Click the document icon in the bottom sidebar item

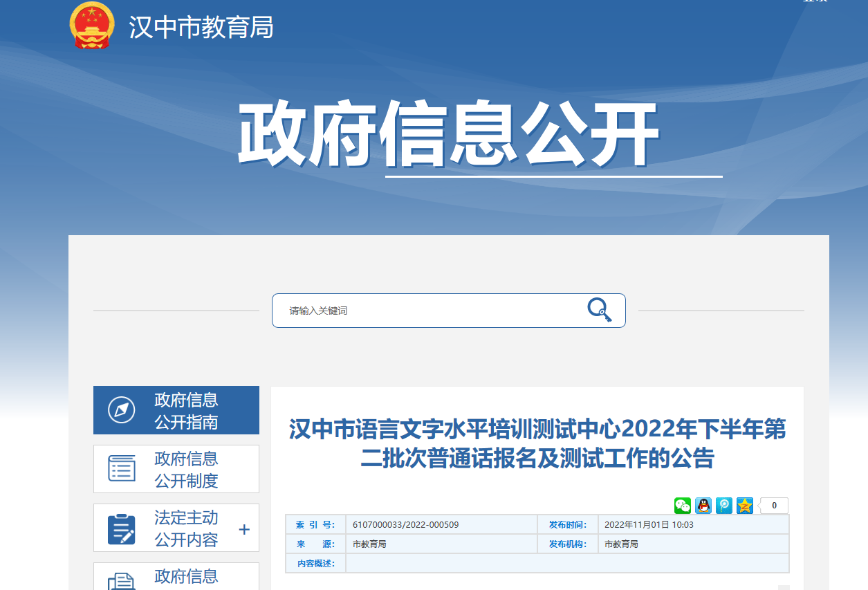click(122, 581)
